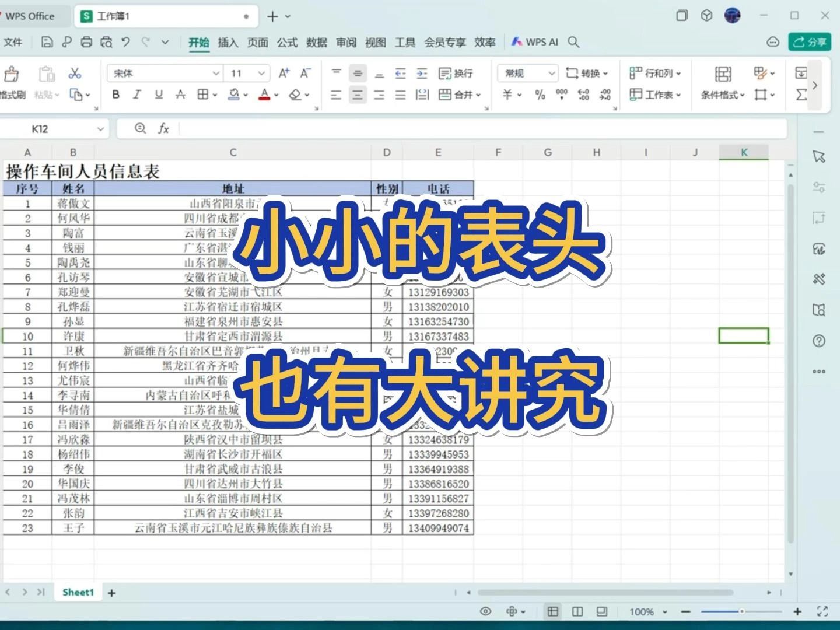Click the Sheet1 tab
This screenshot has width=840, height=630.
[78, 592]
